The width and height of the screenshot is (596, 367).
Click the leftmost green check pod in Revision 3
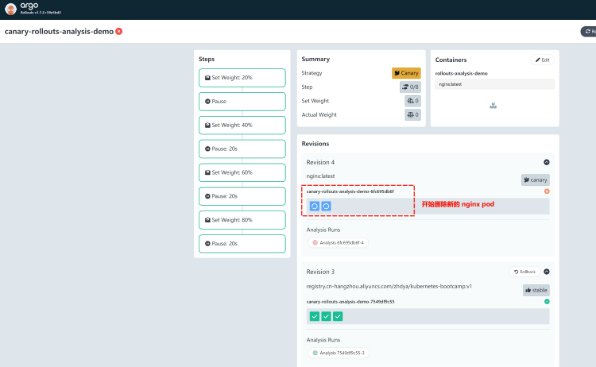click(x=314, y=316)
